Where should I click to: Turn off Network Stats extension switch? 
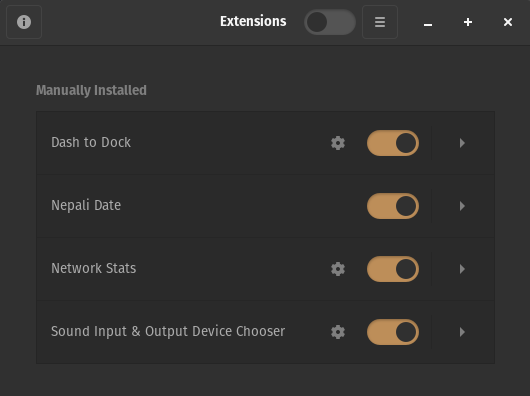point(393,269)
